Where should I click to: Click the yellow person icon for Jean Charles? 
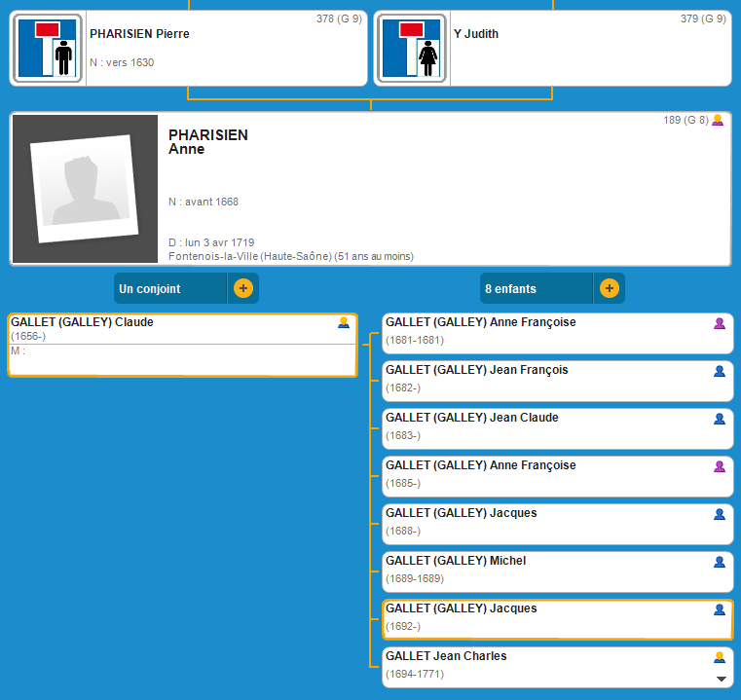click(x=720, y=657)
